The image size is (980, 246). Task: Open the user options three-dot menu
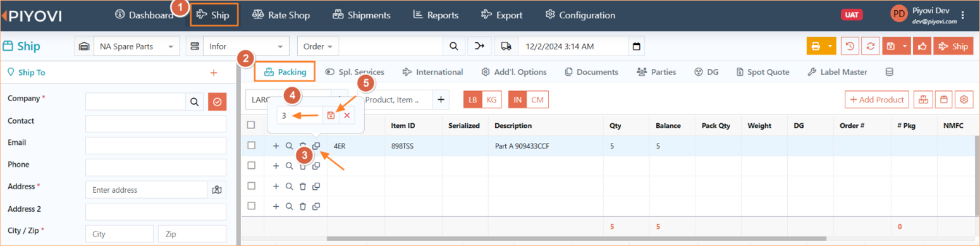(963, 15)
